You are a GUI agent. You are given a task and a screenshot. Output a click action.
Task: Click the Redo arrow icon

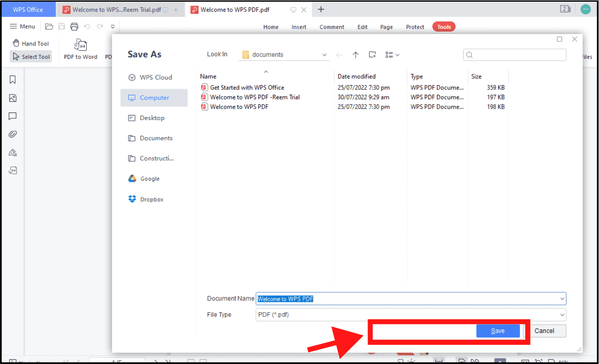pyautogui.click(x=100, y=27)
